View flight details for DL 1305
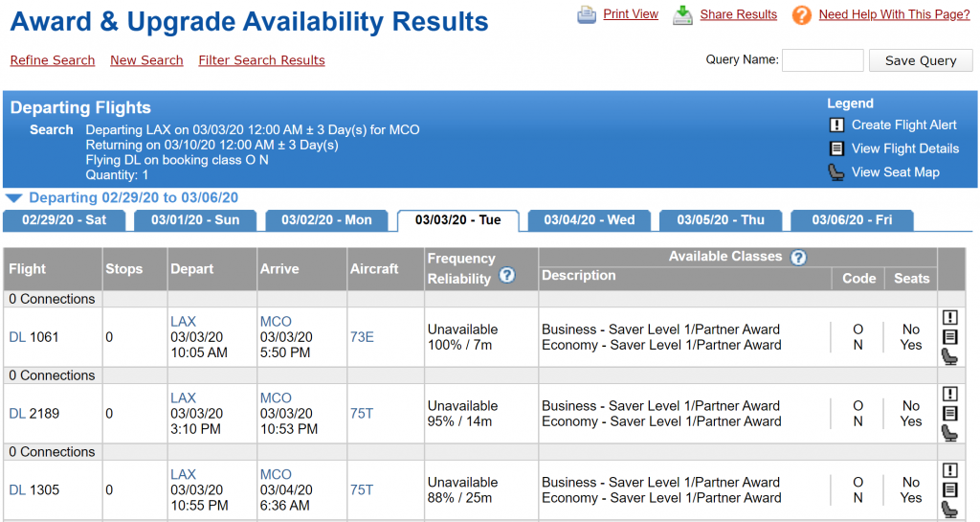The image size is (980, 522). [949, 489]
